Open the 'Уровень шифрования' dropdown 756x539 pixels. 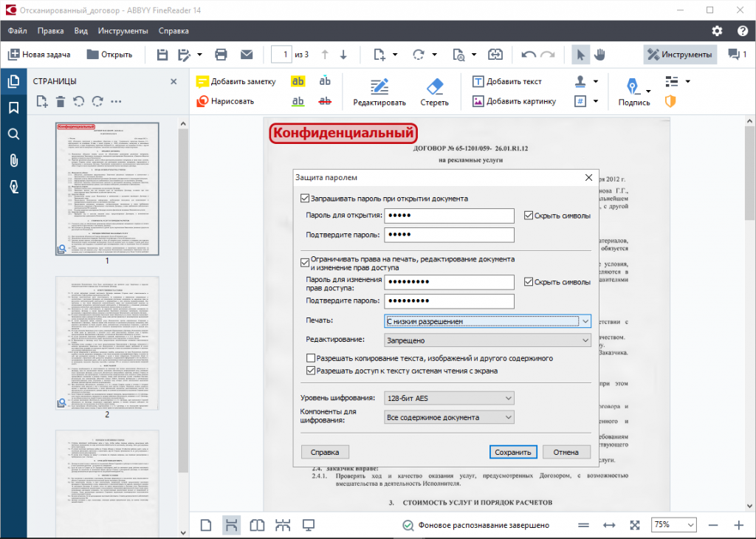449,398
